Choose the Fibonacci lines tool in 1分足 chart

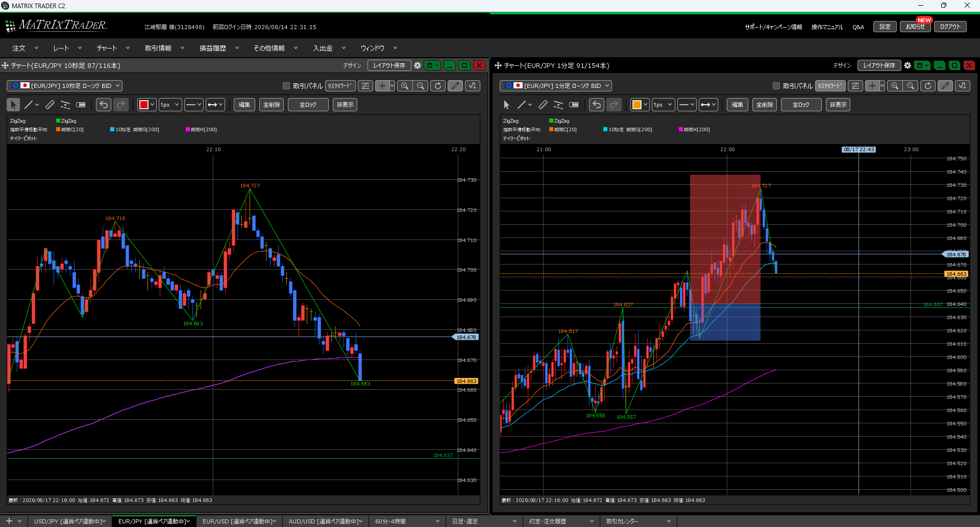[558, 105]
